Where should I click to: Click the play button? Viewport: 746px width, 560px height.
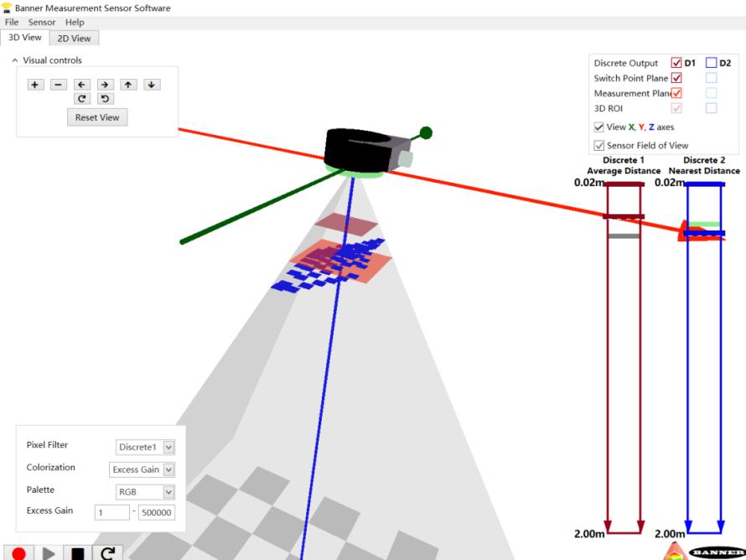(x=49, y=553)
